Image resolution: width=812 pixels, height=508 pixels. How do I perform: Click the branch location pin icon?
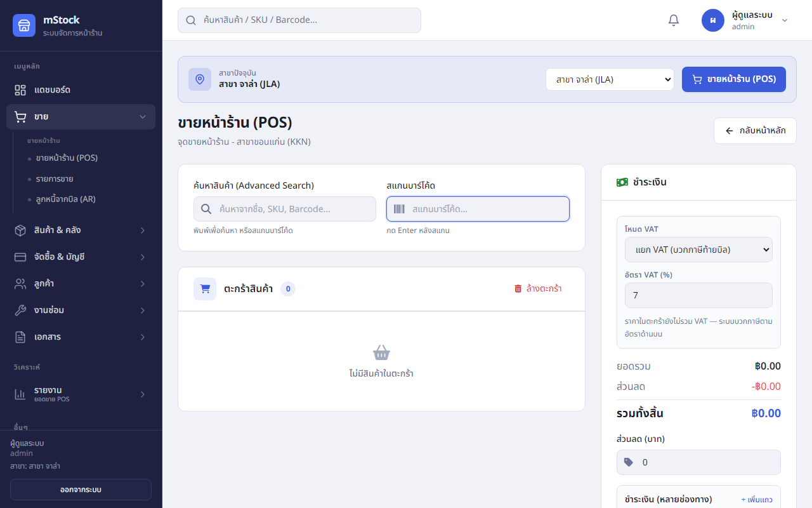pos(200,79)
